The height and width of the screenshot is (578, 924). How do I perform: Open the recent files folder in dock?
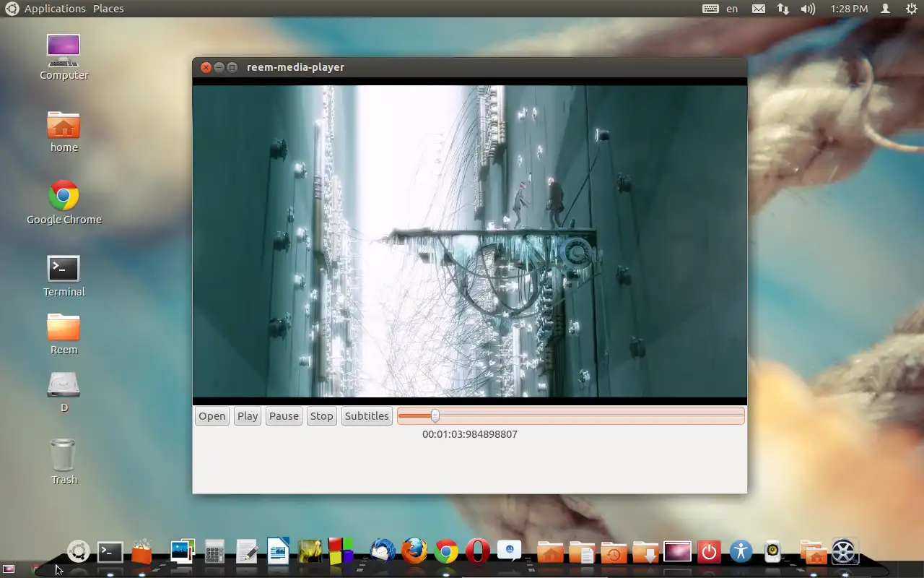click(x=614, y=552)
